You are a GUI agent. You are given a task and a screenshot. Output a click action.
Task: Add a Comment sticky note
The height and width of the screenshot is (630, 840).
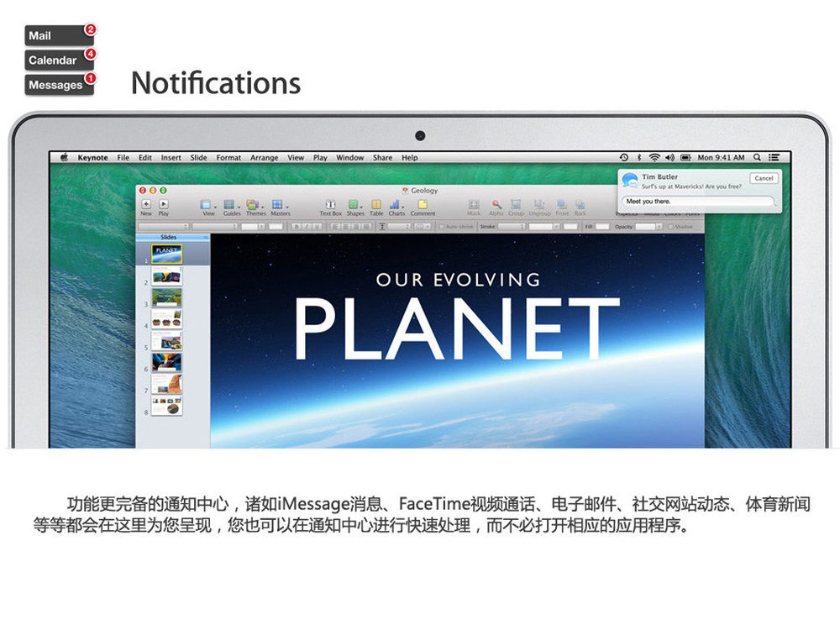pyautogui.click(x=423, y=205)
